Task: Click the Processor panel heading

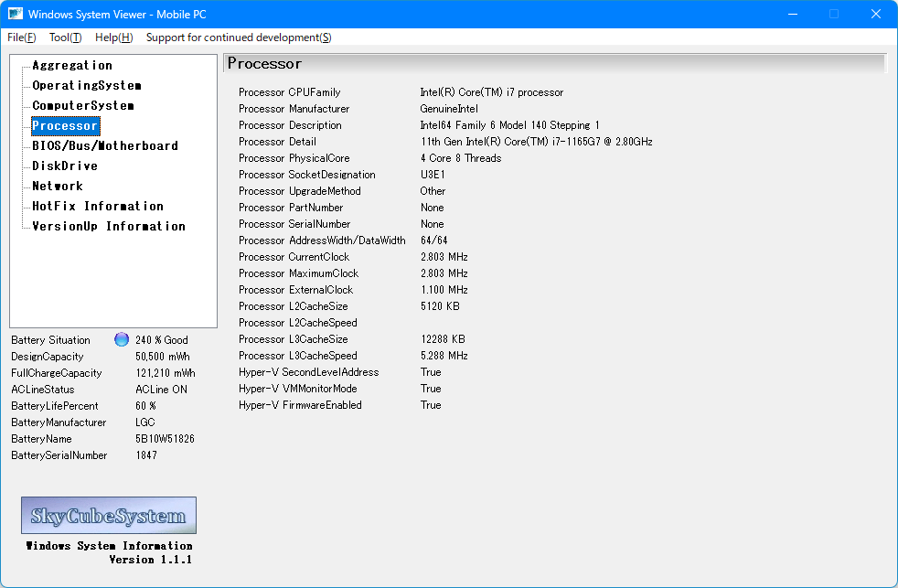Action: (264, 63)
